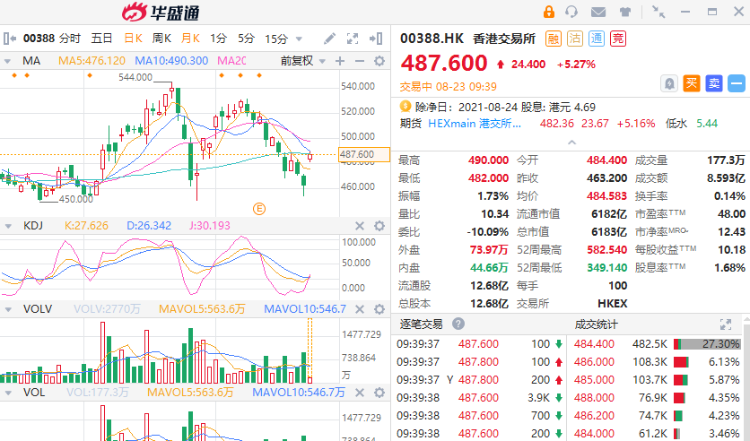This screenshot has width=750, height=441.
Task: Zoom out chart with minus icon
Action: point(360,61)
